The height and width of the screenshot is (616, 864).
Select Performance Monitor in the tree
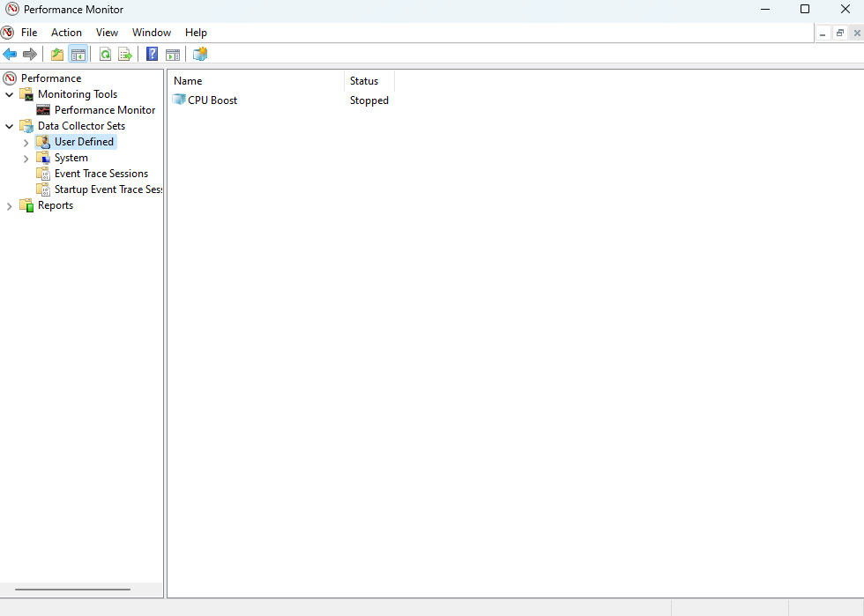coord(104,110)
